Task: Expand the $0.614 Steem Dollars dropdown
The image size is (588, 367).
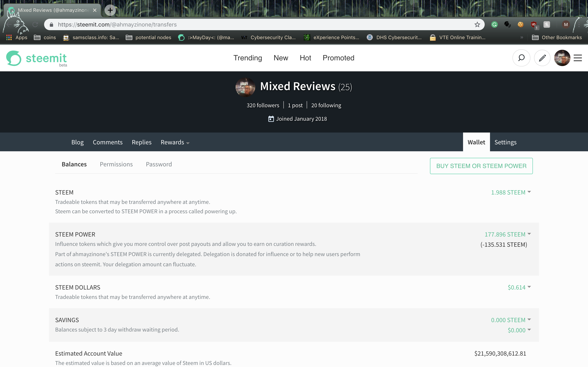Action: (x=519, y=287)
